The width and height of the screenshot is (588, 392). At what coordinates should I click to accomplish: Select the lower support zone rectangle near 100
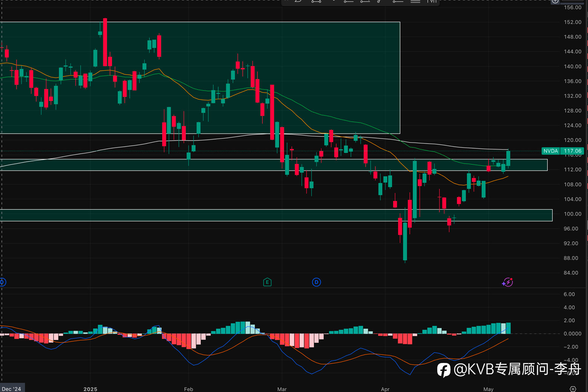276,215
